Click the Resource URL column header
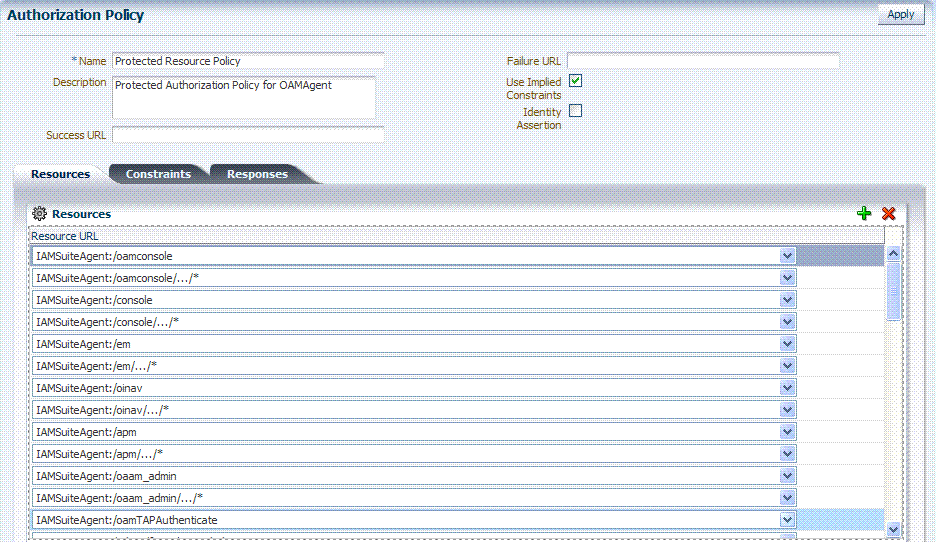Screen dimensions: 936x542 coord(457,236)
